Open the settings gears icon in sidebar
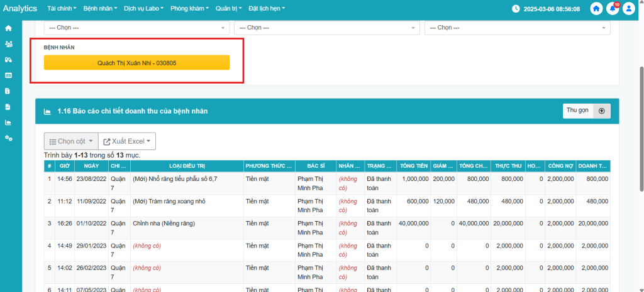644x292 pixels. pos(8,138)
